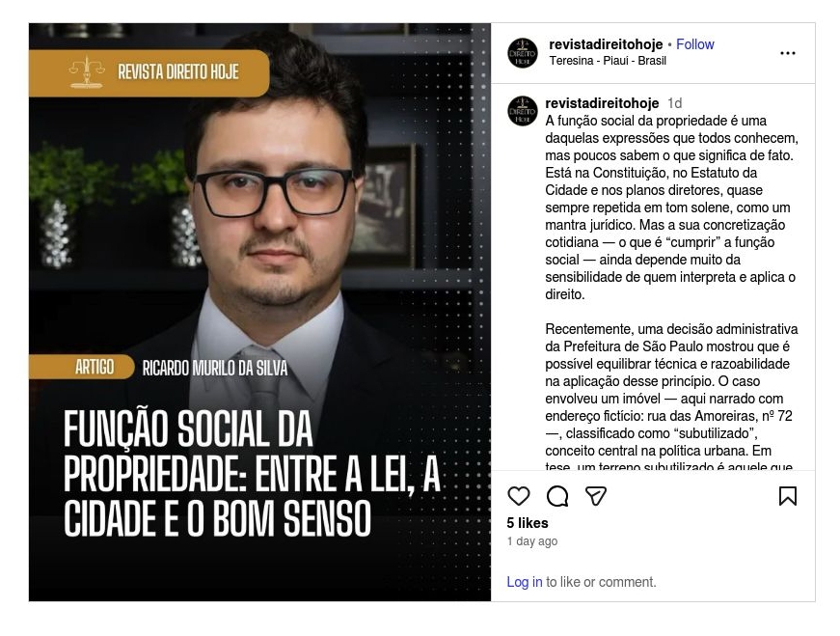
Task: Open the three-dots more options menu
Action: 788,53
